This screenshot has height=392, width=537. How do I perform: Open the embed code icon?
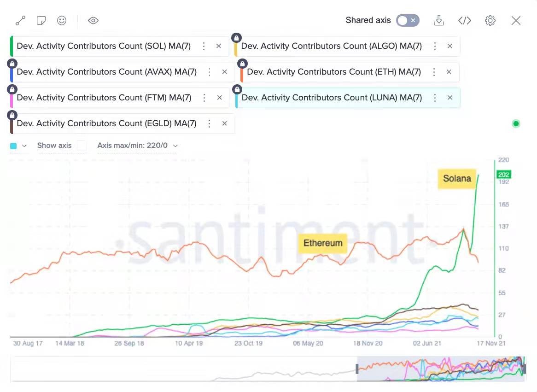click(x=465, y=21)
